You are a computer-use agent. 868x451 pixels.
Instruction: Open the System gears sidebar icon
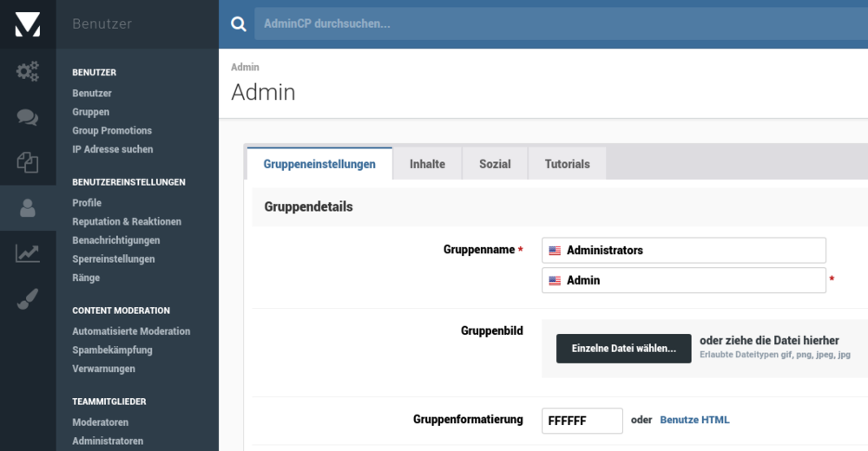pos(28,71)
